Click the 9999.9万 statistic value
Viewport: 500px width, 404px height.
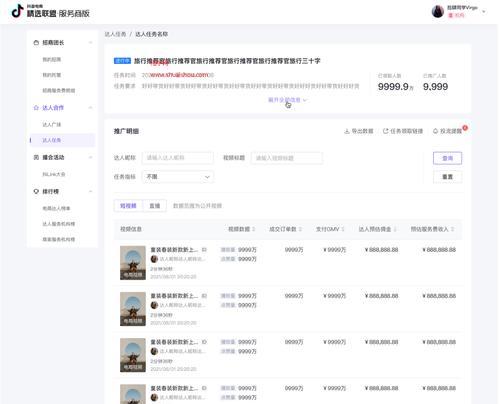click(396, 87)
